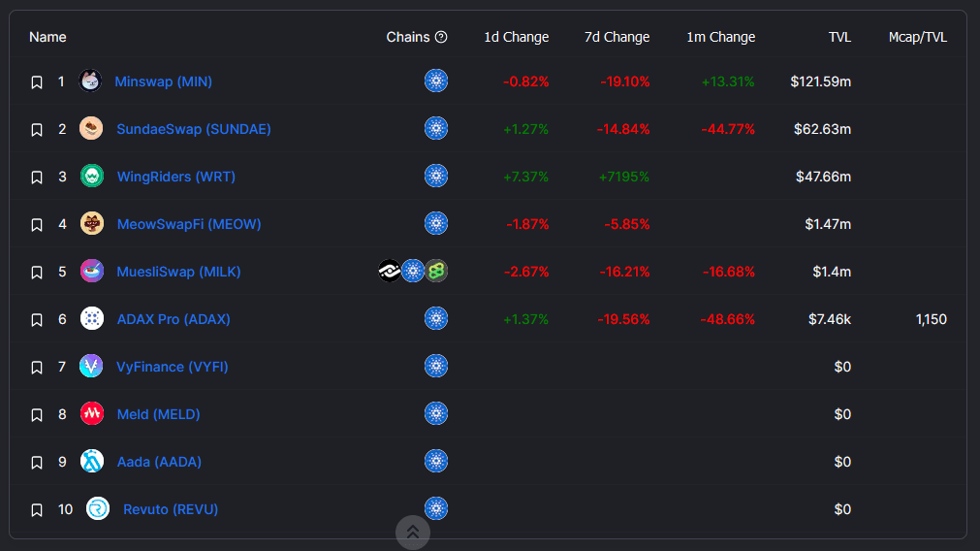
Task: Open the Minswap (MIN) protocol page
Action: (163, 81)
